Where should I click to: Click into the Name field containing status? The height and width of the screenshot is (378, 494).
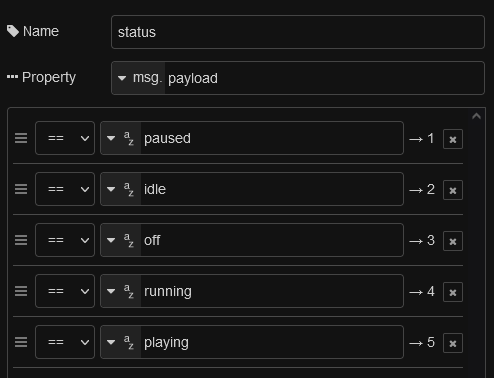[x=298, y=32]
